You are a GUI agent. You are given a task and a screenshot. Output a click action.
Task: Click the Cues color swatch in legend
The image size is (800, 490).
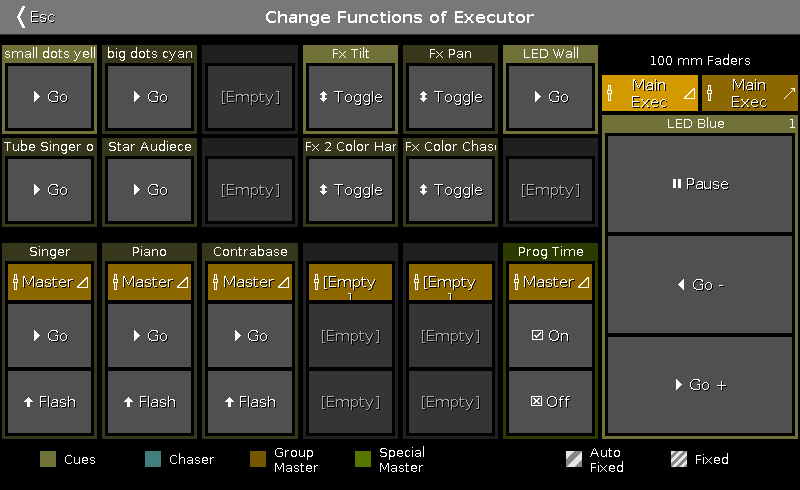coord(48,459)
